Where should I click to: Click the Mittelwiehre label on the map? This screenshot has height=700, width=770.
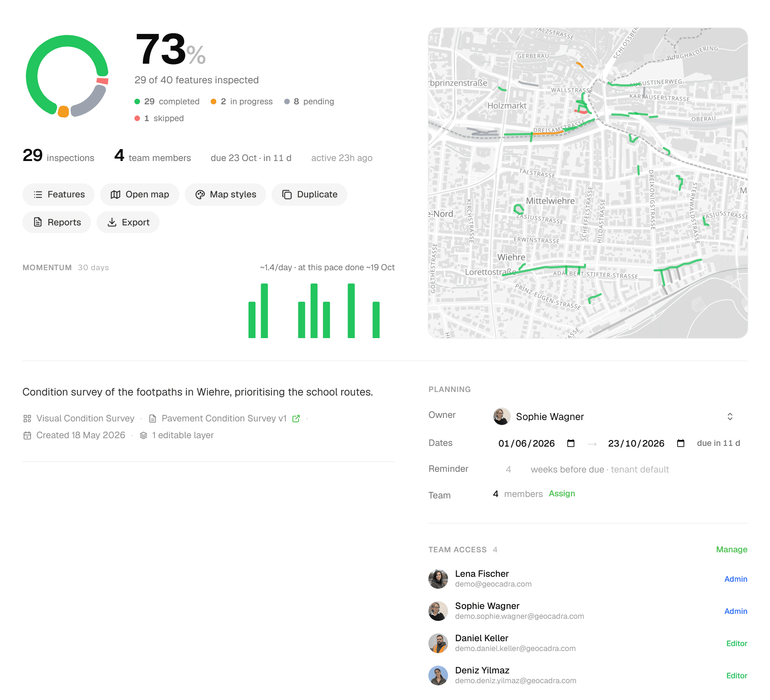point(550,201)
